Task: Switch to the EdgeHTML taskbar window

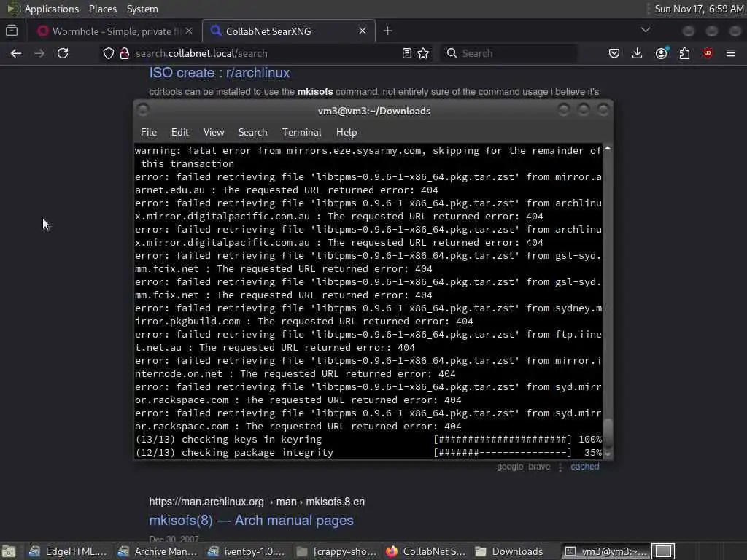Action: tap(68, 551)
